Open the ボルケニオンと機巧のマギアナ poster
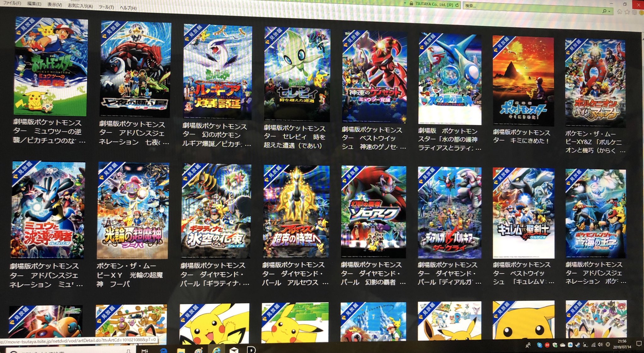 tap(595, 83)
